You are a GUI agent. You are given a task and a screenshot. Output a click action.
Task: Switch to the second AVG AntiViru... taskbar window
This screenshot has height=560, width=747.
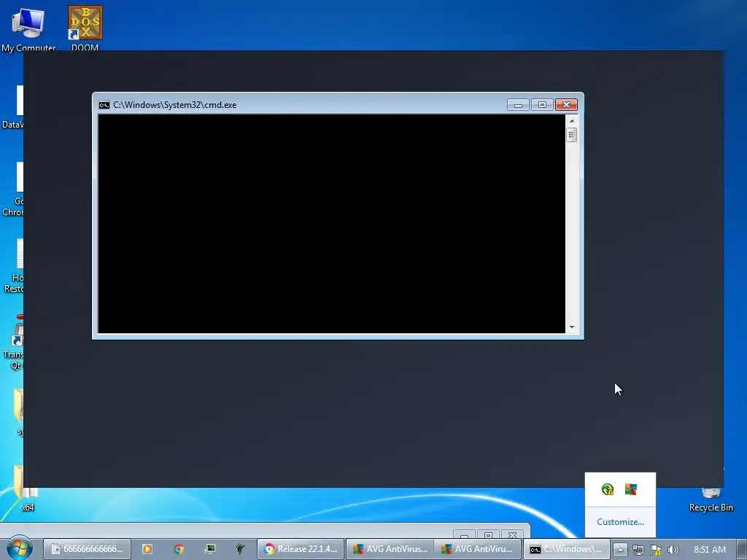pyautogui.click(x=478, y=549)
